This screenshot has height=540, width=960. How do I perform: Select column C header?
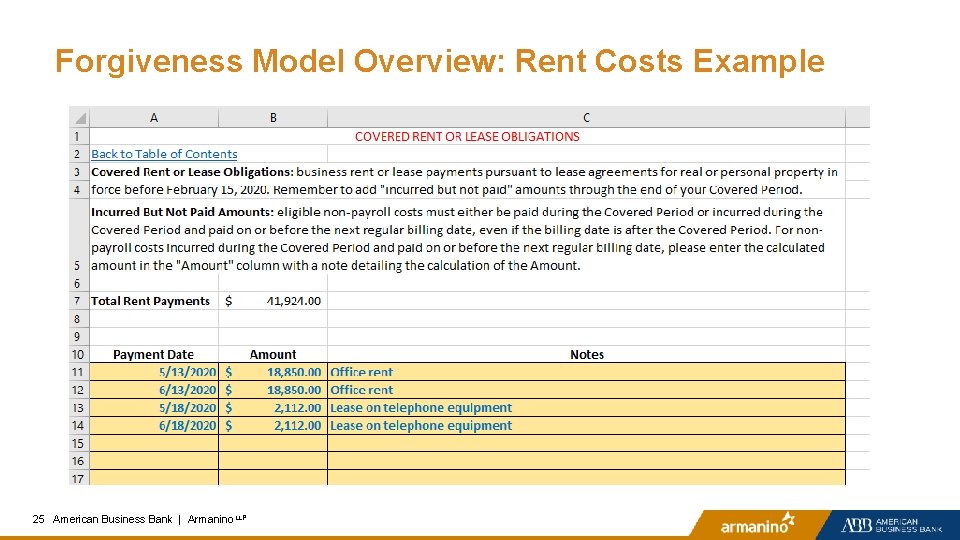tap(587, 118)
